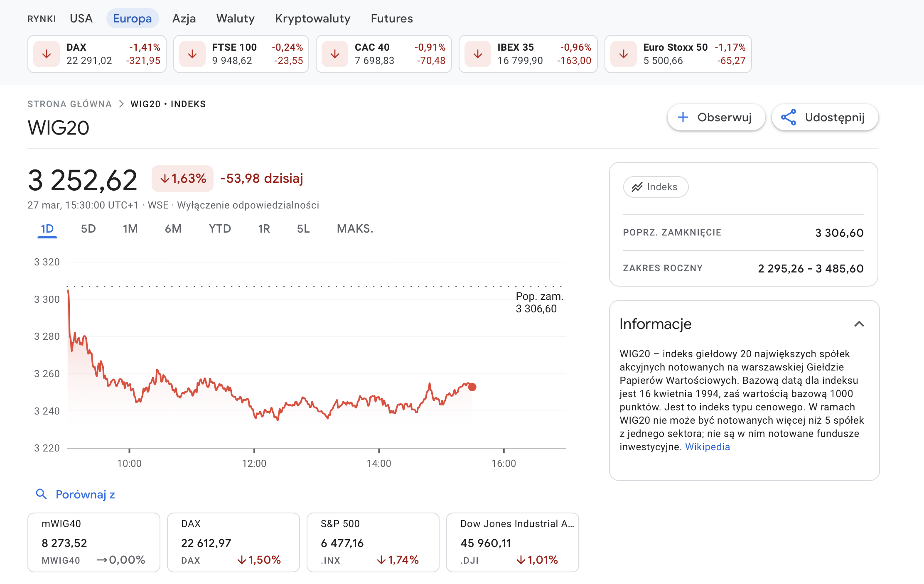Image resolution: width=924 pixels, height=584 pixels.
Task: Click the FTSE 100 red arrow icon
Action: pyautogui.click(x=192, y=54)
